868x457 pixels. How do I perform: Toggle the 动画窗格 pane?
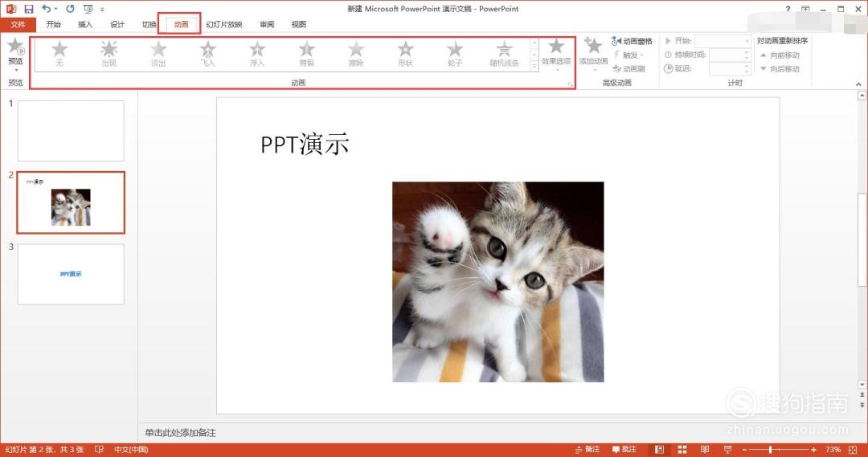pyautogui.click(x=632, y=42)
